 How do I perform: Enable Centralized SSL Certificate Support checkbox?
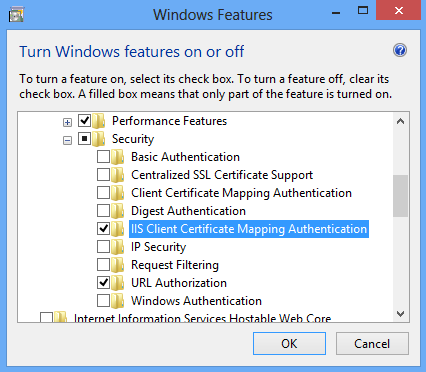pos(103,174)
